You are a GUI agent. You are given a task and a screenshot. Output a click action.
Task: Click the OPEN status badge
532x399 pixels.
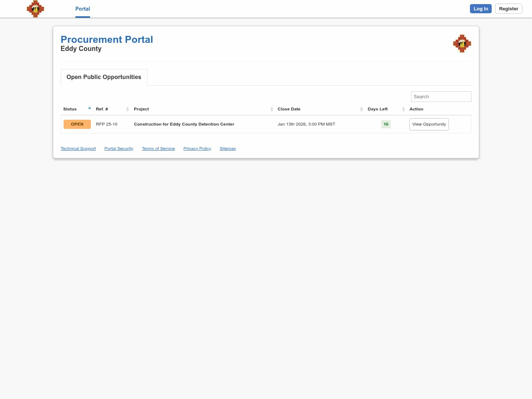77,124
